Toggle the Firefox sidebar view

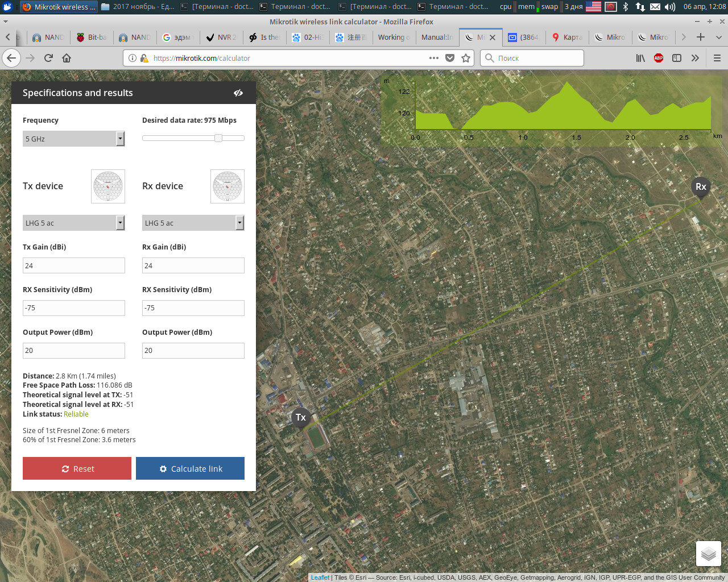coord(677,58)
